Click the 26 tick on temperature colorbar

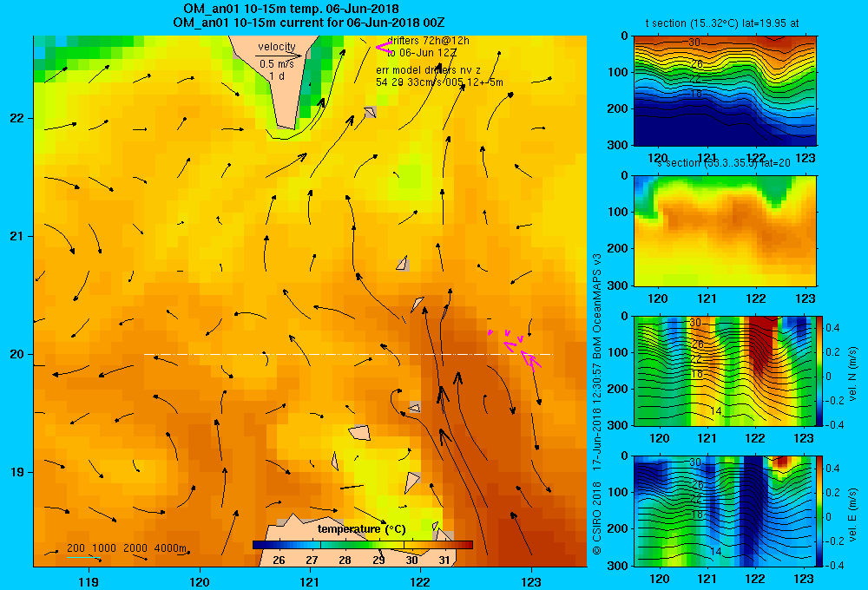279,560
